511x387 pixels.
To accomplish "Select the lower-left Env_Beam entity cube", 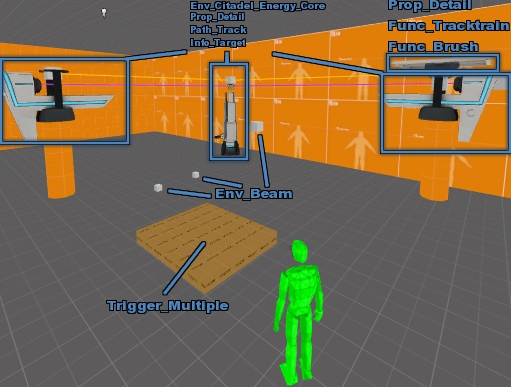I will pos(158,188).
